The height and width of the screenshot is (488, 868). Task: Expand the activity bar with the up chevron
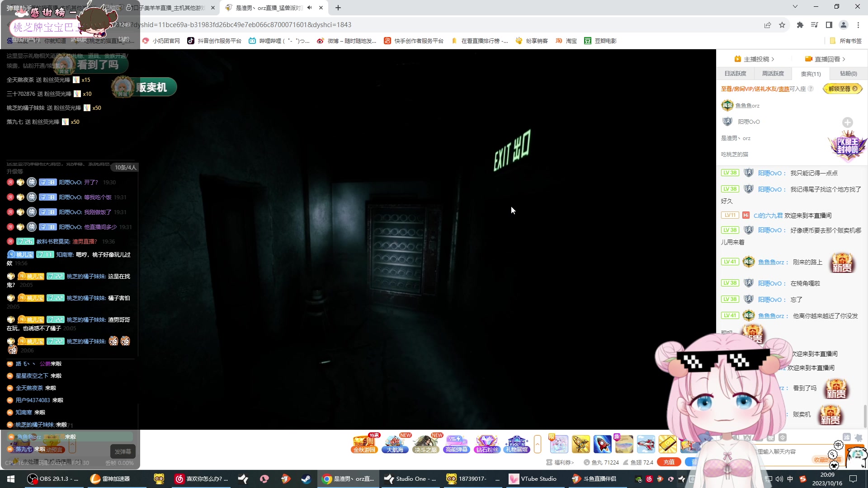coord(538,444)
